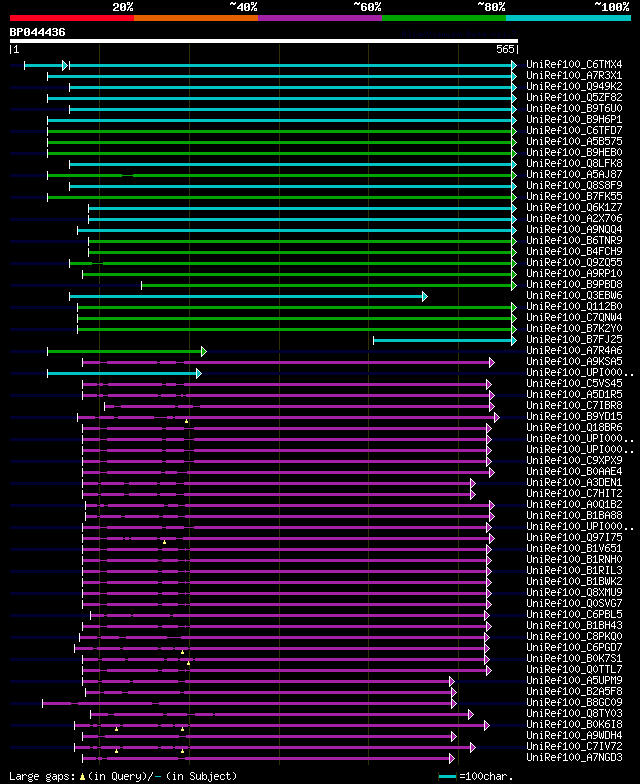Screen dimensions: 640x784
Task: Click the arrowhead ending the Q8TY03 alignment
Action: [x=470, y=714]
